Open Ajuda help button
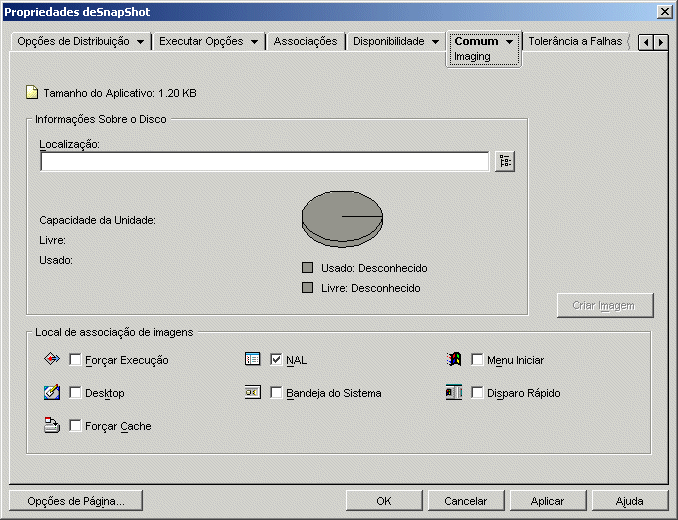Screen dimensions: 678x520 point(630,501)
